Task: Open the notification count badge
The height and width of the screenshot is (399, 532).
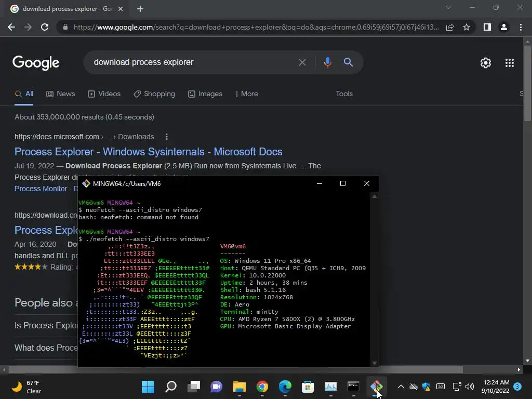Action: coord(517,387)
